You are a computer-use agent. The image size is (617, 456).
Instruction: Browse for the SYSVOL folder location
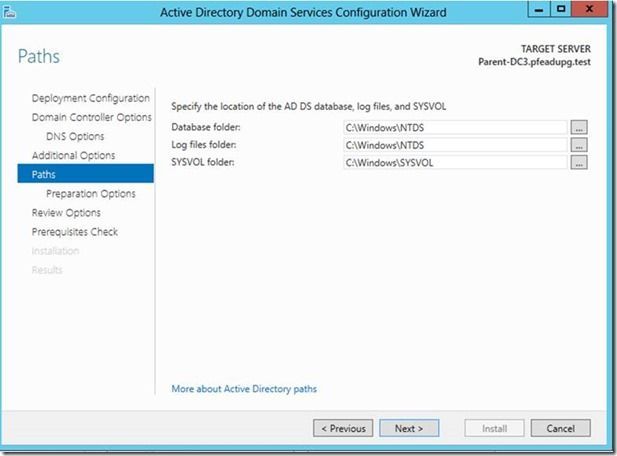[x=579, y=162]
